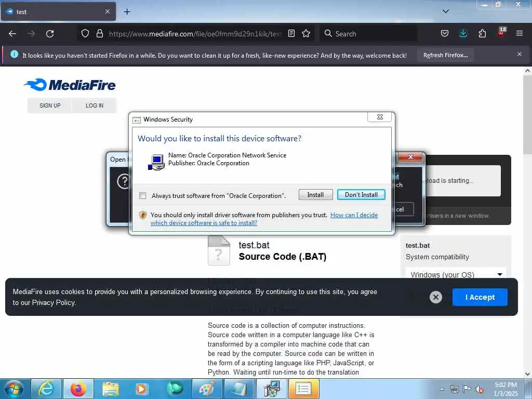Open the media player taskbar icon
The height and width of the screenshot is (399, 532).
tap(142, 389)
